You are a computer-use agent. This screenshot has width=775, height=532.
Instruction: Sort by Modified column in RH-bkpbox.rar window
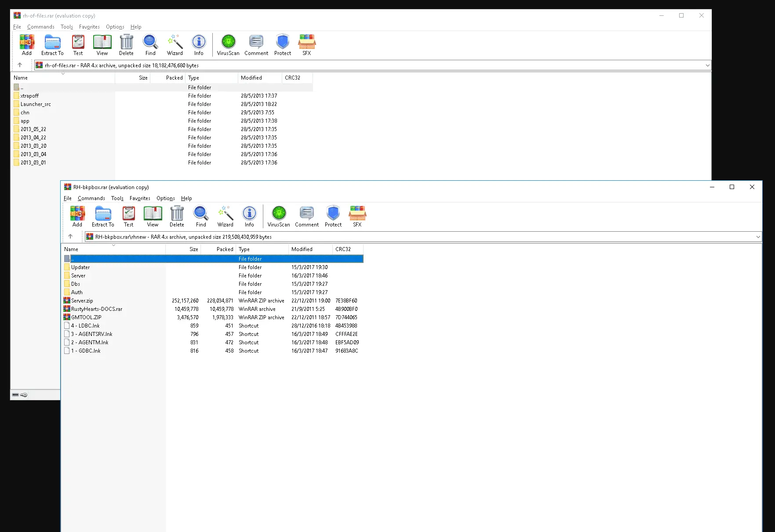tap(310, 249)
